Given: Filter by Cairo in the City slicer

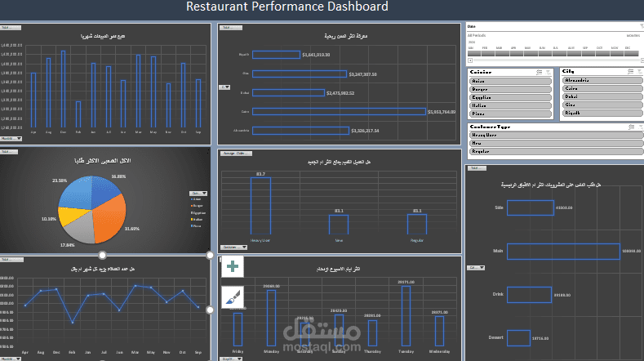Looking at the screenshot, I should (x=602, y=88).
